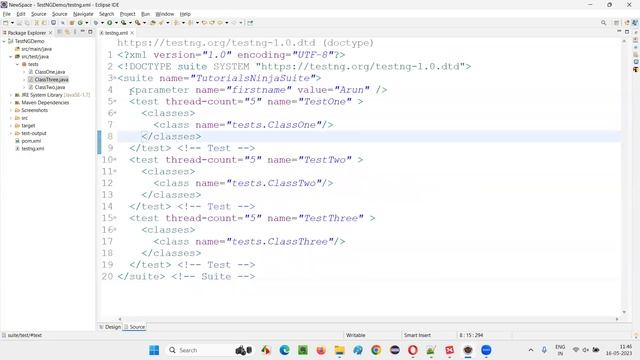Open the Windows Start menu
The width and height of the screenshot is (640, 360).
tap(154, 350)
